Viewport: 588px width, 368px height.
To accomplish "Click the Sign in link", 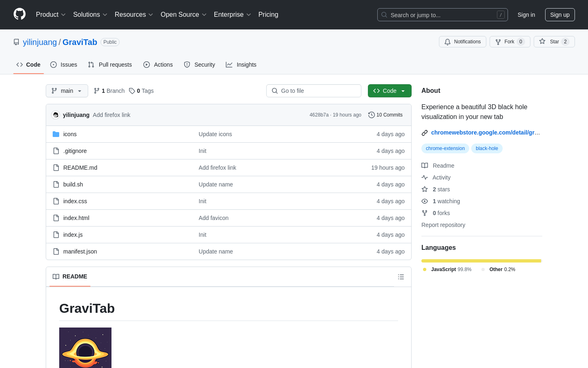I will 526,15.
